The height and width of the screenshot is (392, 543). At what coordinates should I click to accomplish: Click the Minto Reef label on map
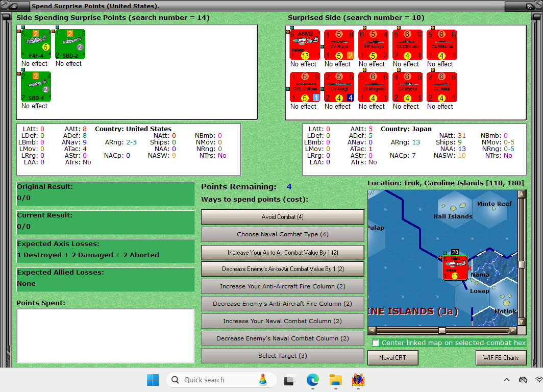(494, 204)
